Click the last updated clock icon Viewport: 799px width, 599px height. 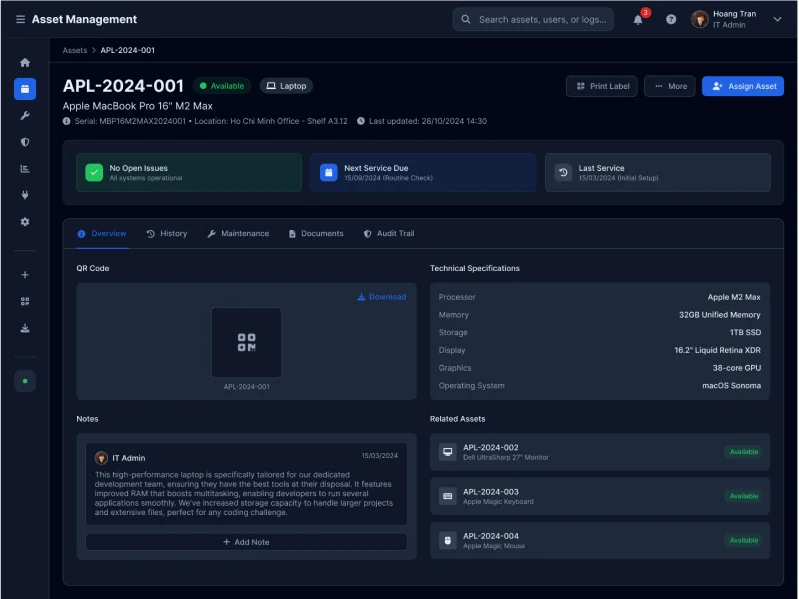pyautogui.click(x=361, y=121)
